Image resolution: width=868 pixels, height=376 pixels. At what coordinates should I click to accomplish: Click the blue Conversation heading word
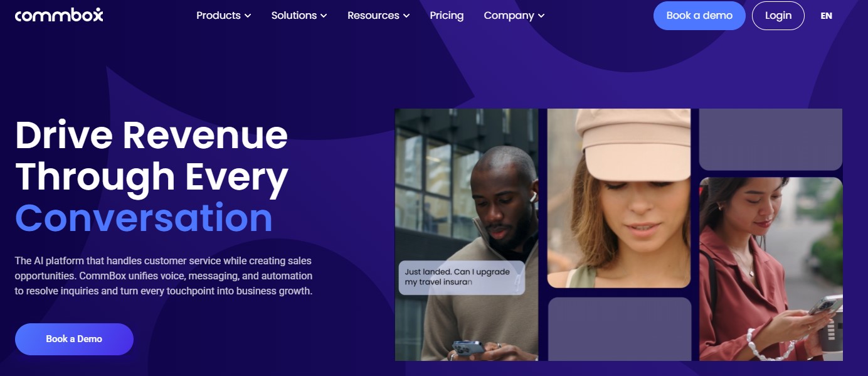coord(144,217)
